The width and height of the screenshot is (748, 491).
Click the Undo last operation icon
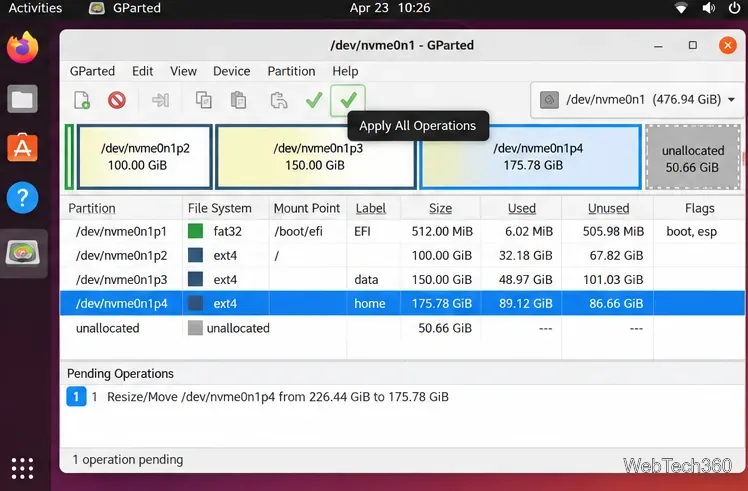coord(279,100)
